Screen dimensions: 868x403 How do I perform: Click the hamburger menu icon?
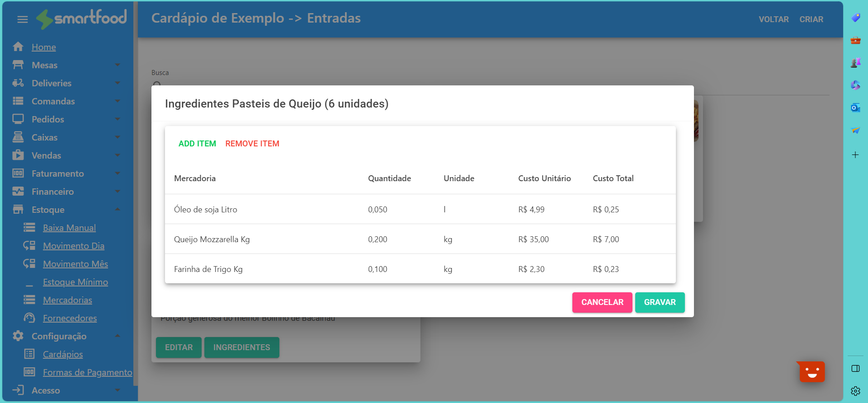tap(22, 19)
